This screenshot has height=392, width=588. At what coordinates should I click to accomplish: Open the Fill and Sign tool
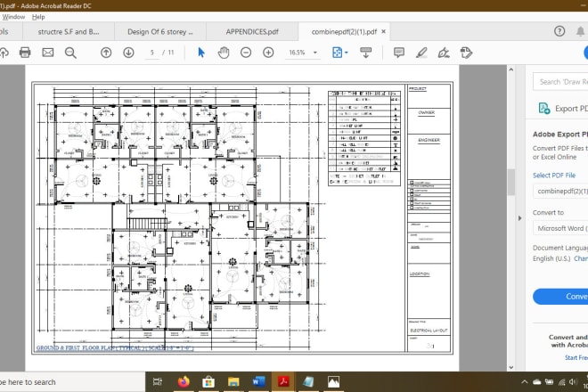tap(444, 53)
